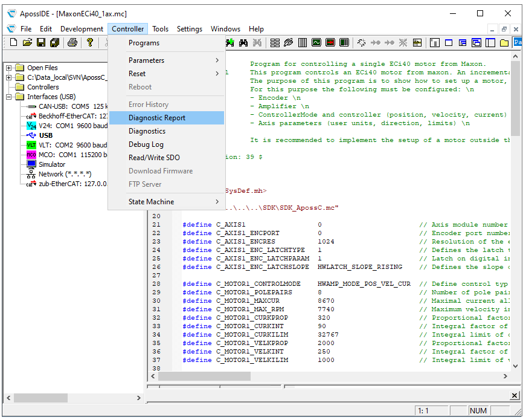Screen dimensions: 526x420
Task: Expand the Parameters submenu
Action: pyautogui.click(x=167, y=60)
